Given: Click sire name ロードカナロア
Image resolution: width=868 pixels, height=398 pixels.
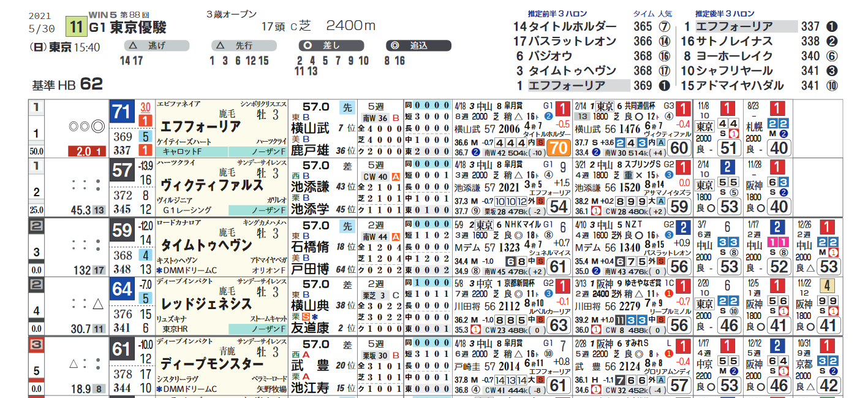Looking at the screenshot, I should click(179, 223).
